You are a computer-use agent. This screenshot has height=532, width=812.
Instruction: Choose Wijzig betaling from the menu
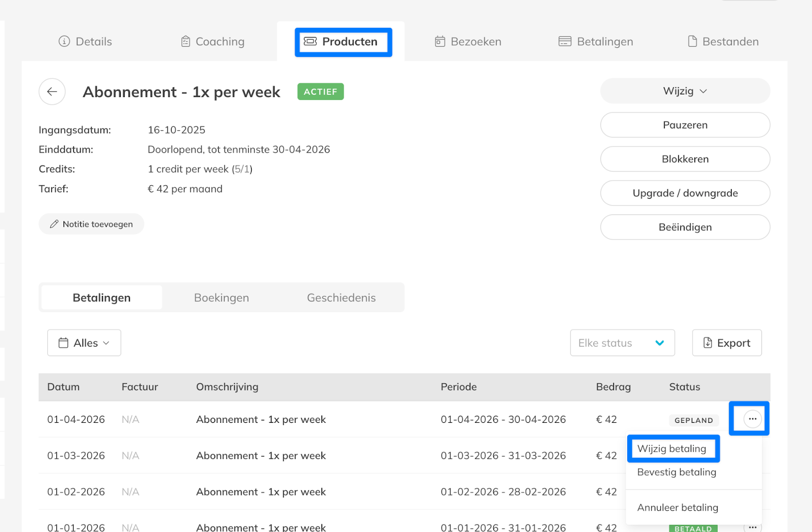click(x=672, y=449)
